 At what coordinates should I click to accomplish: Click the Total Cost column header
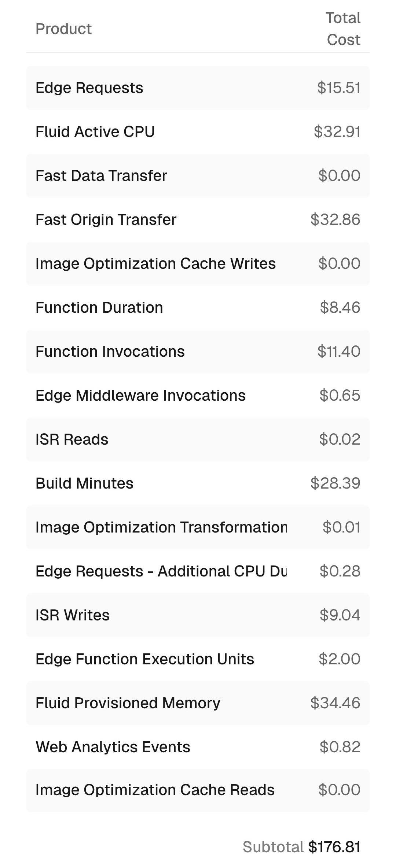[343, 29]
